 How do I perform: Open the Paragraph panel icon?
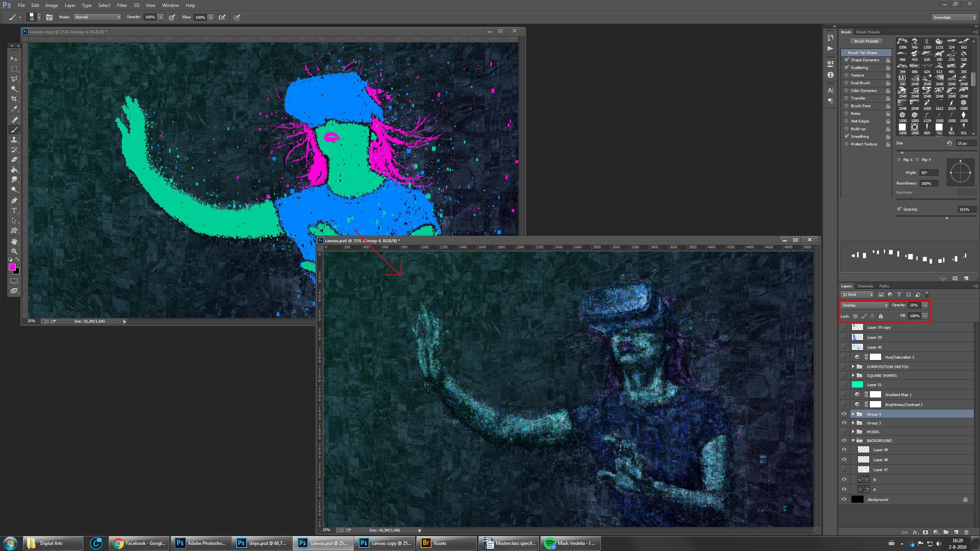(x=830, y=101)
